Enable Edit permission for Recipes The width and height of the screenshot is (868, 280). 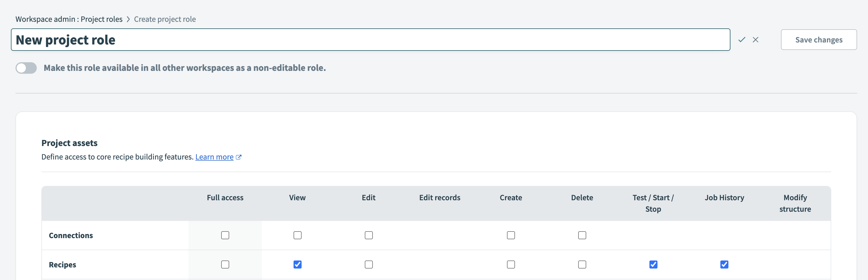pyautogui.click(x=369, y=265)
